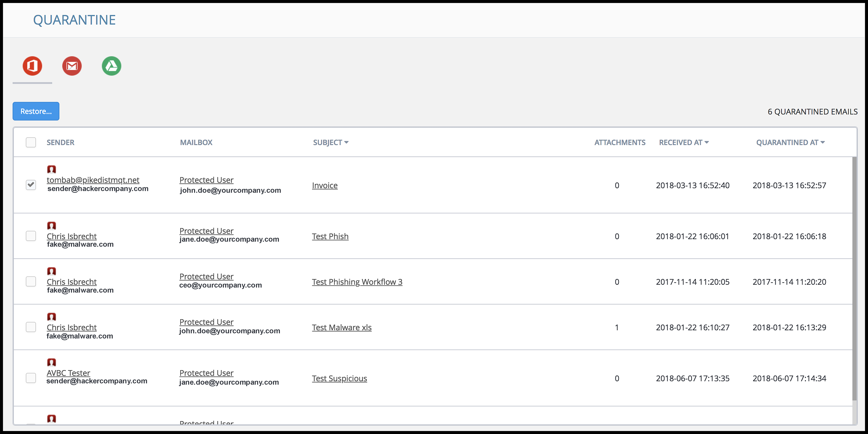Select the Test Suspicious email checkbox
The image size is (868, 434).
pyautogui.click(x=31, y=378)
